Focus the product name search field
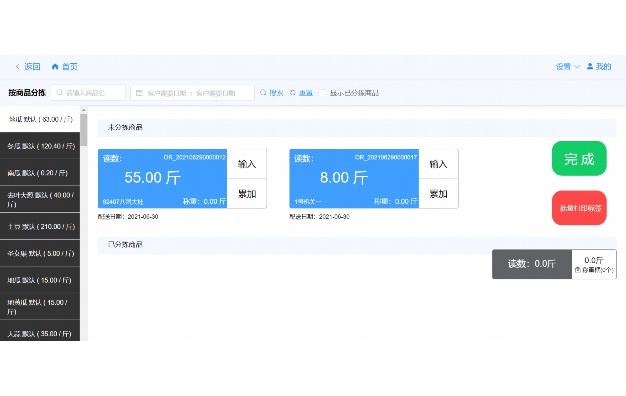Image resolution: width=626 pixels, height=396 pixels. tap(88, 93)
